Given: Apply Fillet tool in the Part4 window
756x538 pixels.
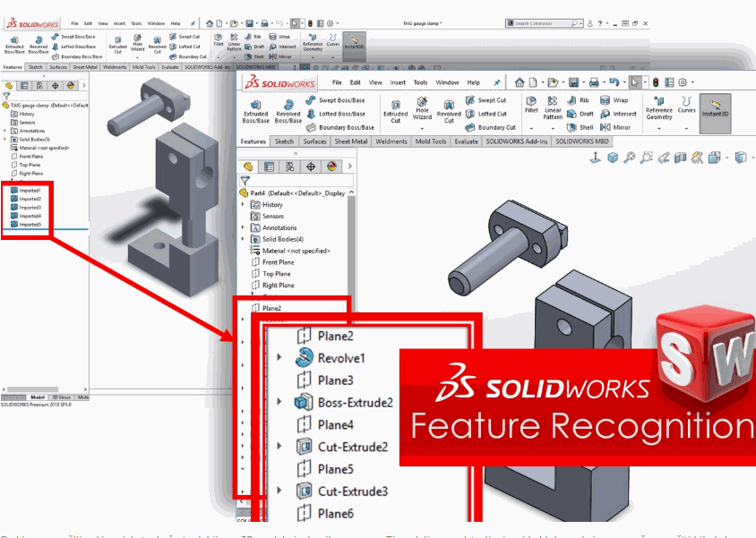Looking at the screenshot, I should 531,105.
